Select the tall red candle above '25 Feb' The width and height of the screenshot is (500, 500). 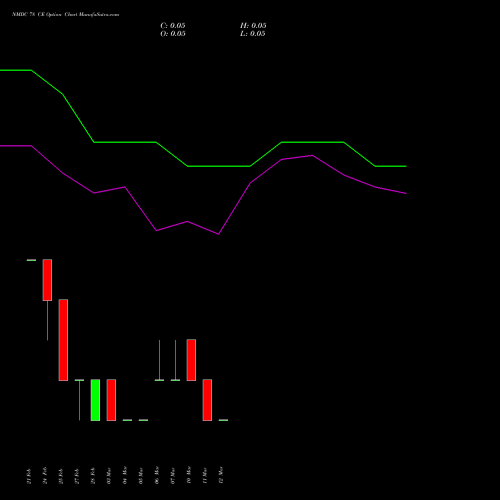pos(63,340)
